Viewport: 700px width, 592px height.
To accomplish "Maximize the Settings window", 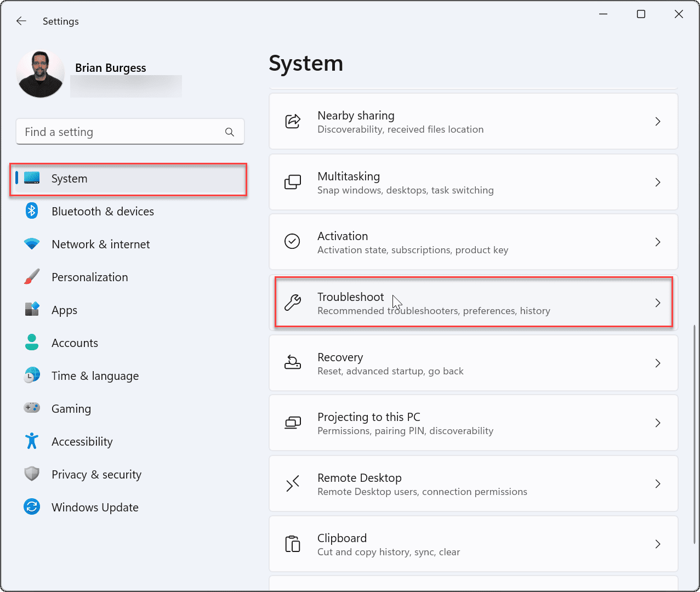I will [641, 14].
